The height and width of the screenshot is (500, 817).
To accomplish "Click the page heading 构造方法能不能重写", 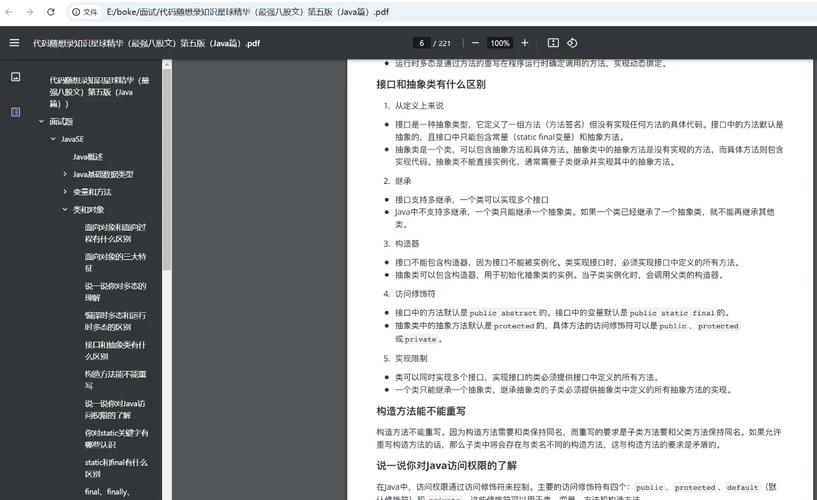I will click(x=421, y=411).
